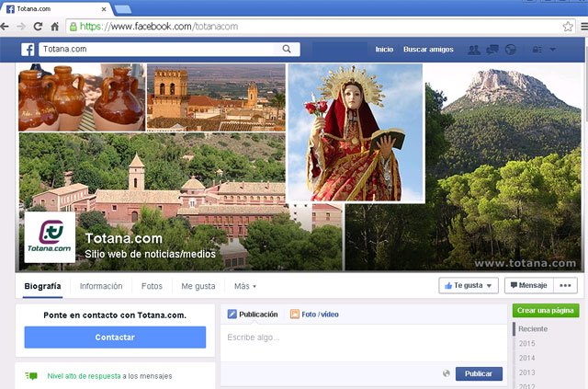Open the messages chat icon
Image resolution: width=588 pixels, height=389 pixels.
tap(492, 50)
